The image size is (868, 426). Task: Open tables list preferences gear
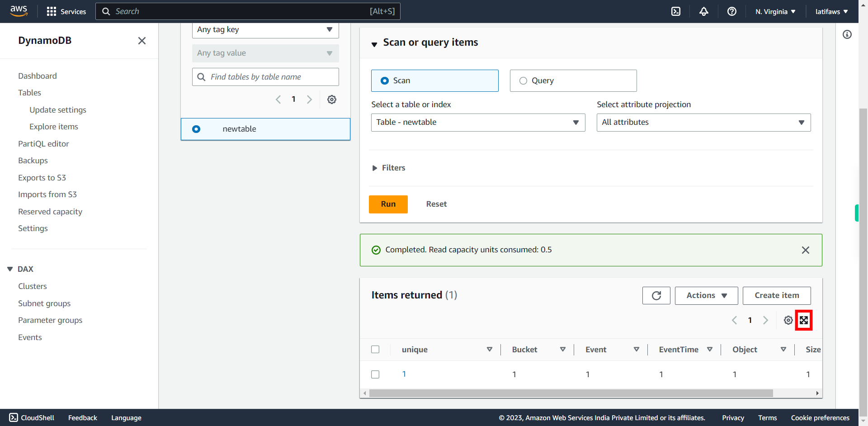point(332,99)
